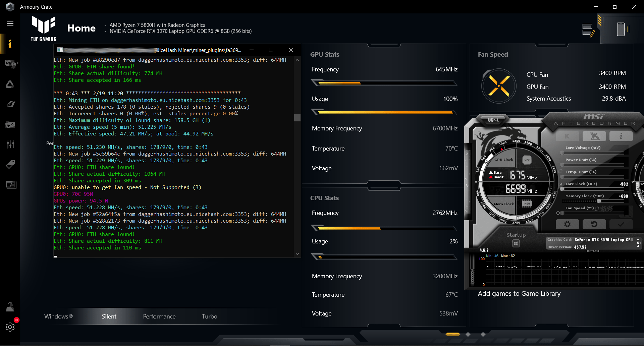
Task: Click the CPU Stats Frequency value 2762MHz
Action: [445, 213]
